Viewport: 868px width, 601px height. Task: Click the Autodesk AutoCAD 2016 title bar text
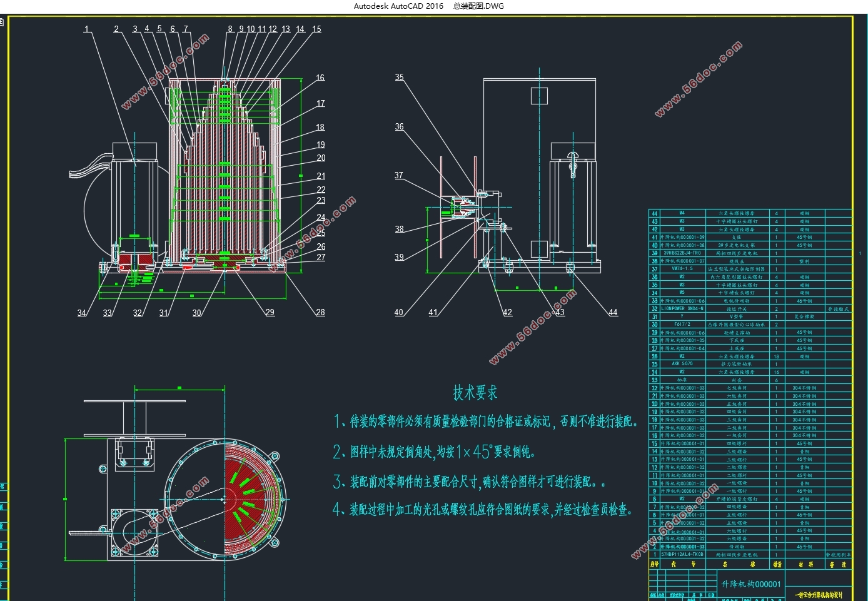(x=398, y=6)
